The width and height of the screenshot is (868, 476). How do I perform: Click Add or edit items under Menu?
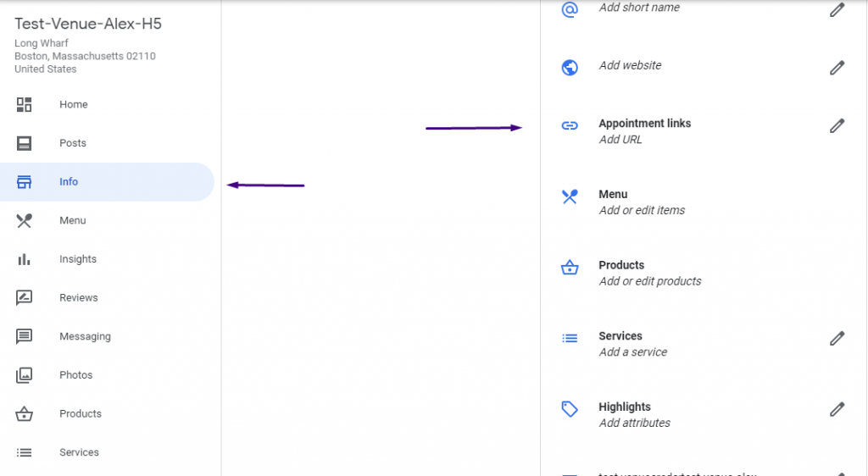[x=643, y=210]
